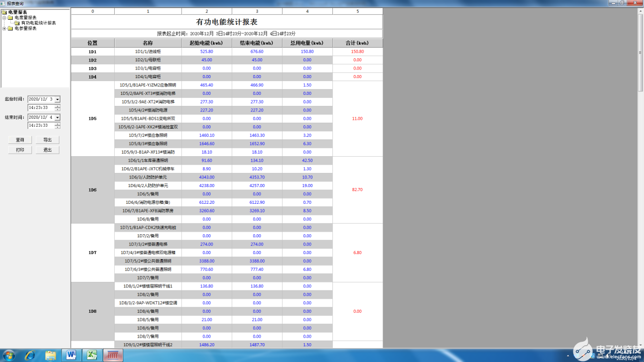The height and width of the screenshot is (362, 644).
Task: Click the Windows Start orb
Action: [9, 355]
